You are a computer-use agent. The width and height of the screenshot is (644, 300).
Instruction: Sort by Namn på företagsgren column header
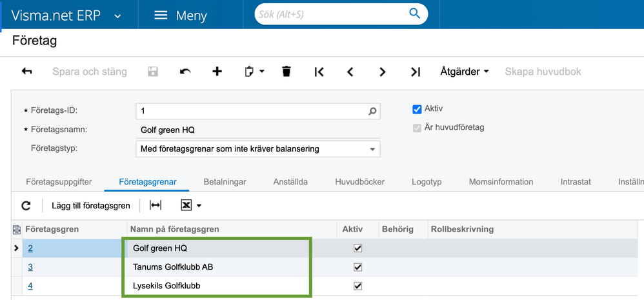232,230
